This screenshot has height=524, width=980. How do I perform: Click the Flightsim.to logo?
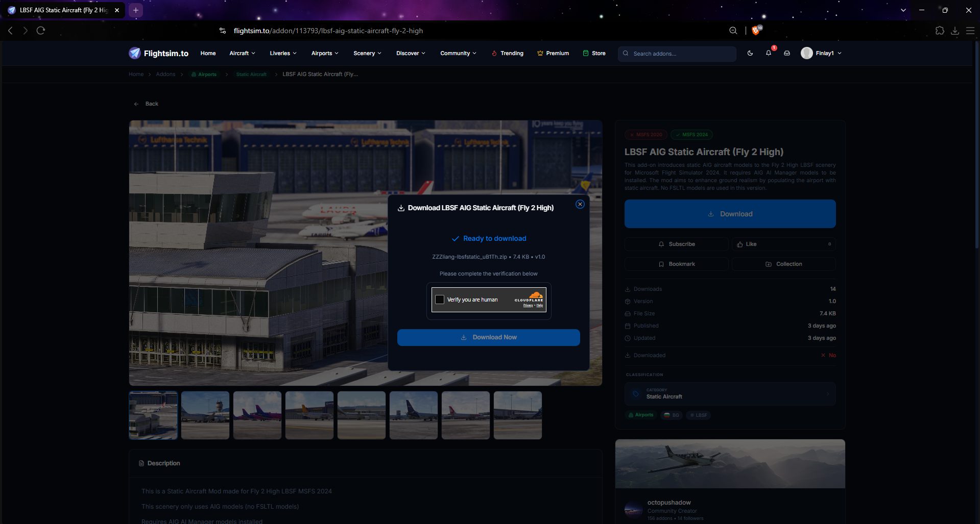pyautogui.click(x=158, y=53)
